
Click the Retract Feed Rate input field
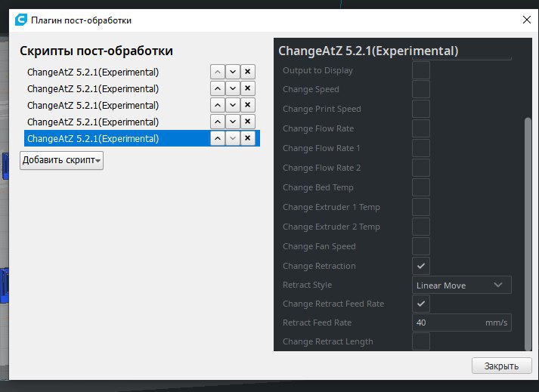[x=462, y=323]
